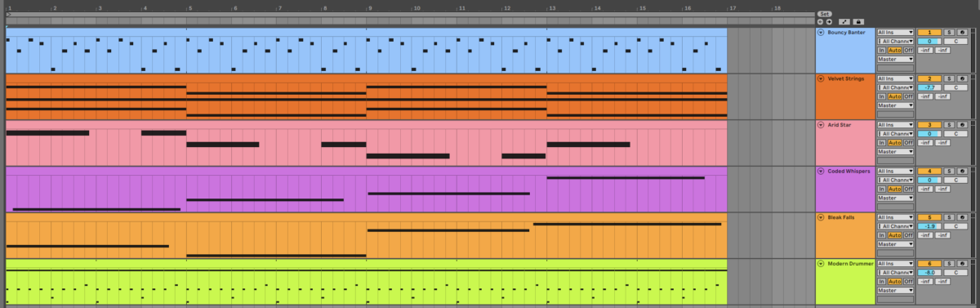Solo the Arid Star track
This screenshot has height=308, width=980.
[949, 125]
